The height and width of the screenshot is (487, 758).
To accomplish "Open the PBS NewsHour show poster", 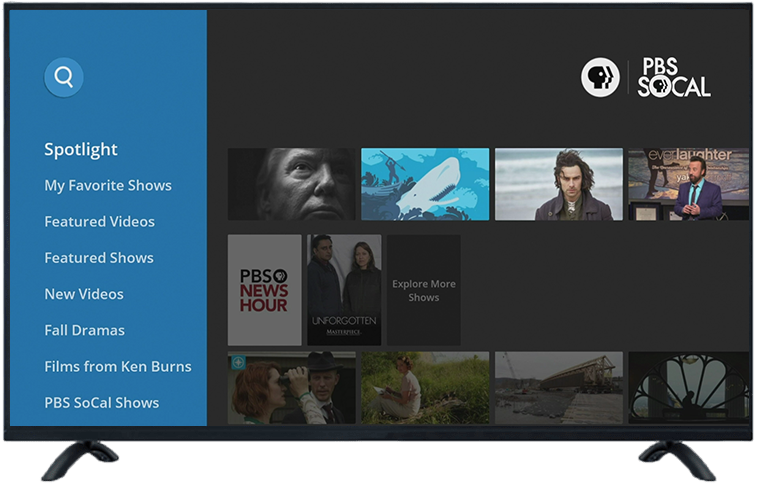I will 264,290.
